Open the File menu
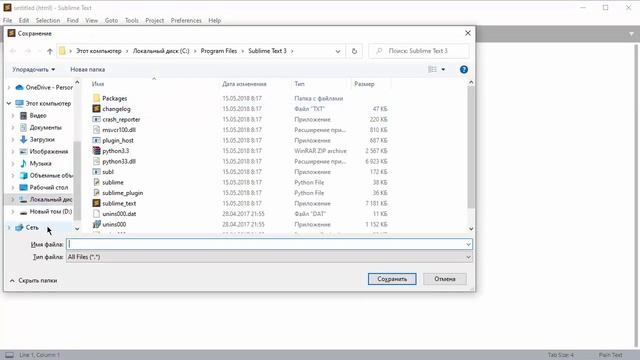The image size is (640, 360). (x=7, y=20)
